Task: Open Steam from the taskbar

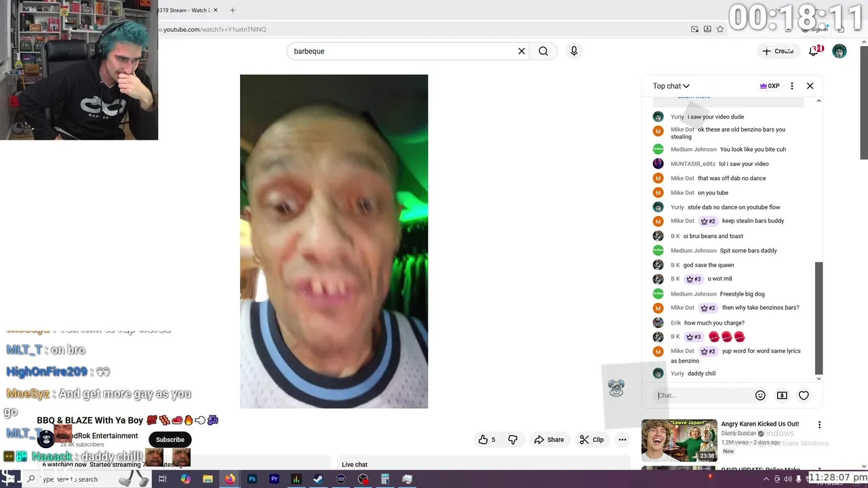Action: click(318, 479)
